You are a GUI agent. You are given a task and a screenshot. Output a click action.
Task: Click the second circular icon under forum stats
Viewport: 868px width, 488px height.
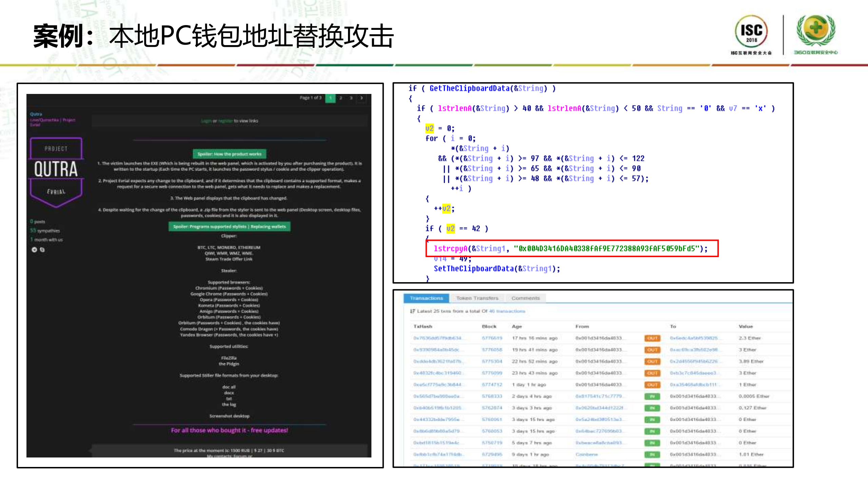point(42,249)
